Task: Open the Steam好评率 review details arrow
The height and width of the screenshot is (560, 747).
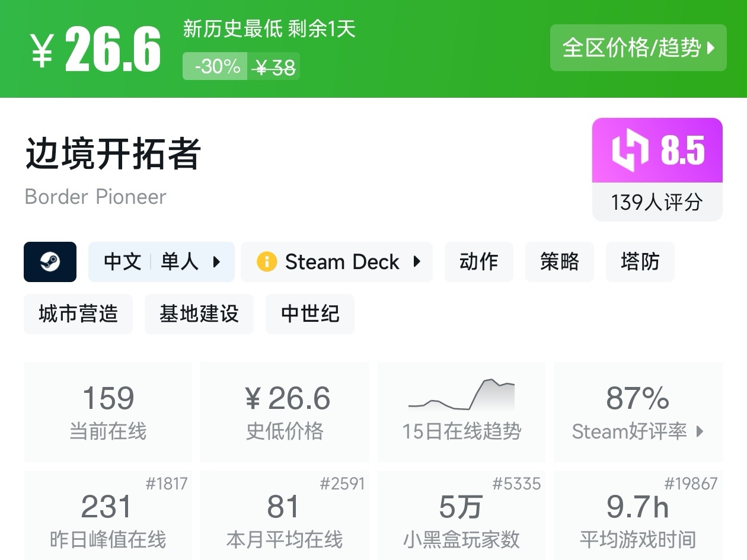Action: [700, 431]
